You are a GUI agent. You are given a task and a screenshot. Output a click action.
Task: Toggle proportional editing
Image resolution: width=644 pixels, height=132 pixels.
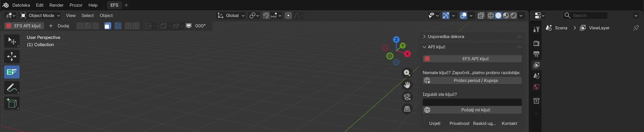[288, 15]
